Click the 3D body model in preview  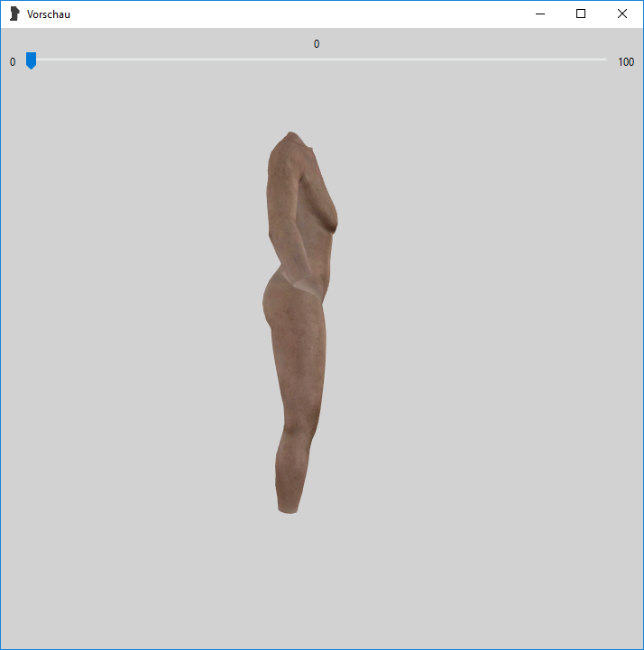tap(299, 323)
